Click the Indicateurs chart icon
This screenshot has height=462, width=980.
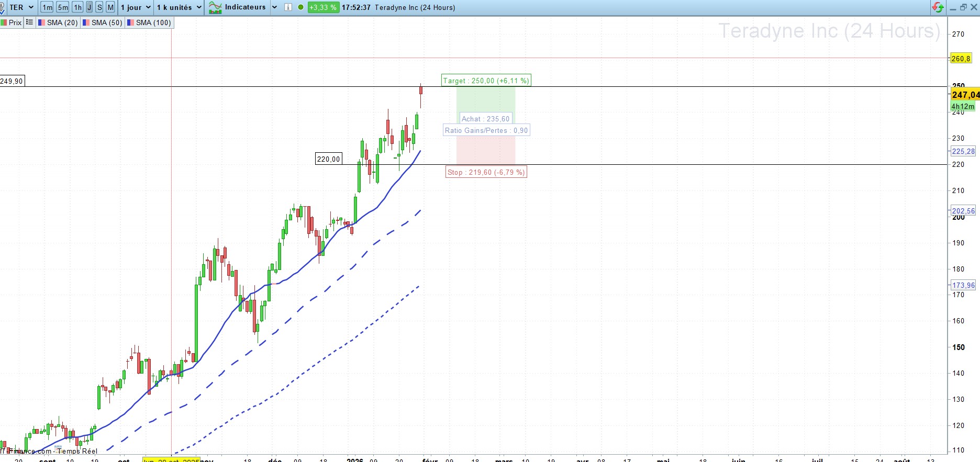pos(215,7)
